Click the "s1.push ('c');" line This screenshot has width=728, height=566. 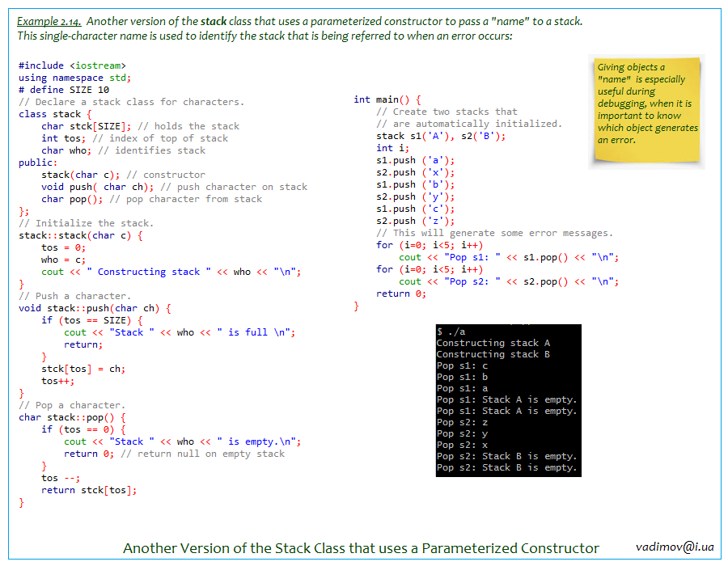pos(415,209)
